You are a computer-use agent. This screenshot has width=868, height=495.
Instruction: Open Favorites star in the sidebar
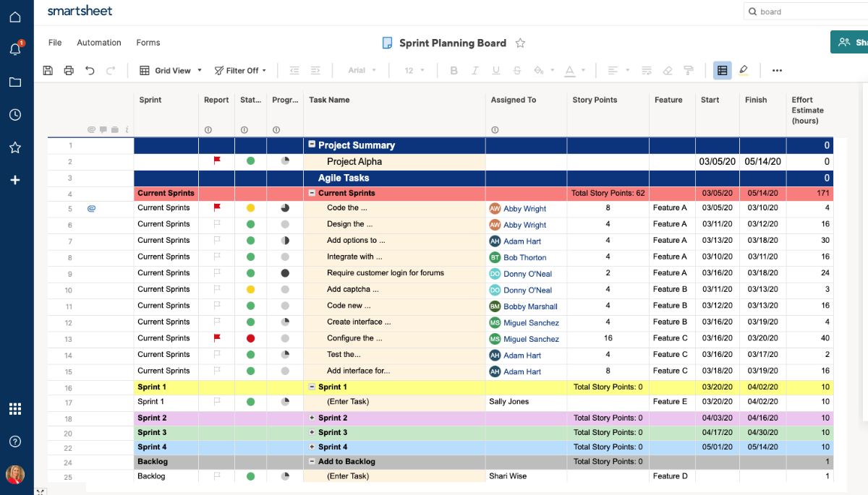(14, 147)
